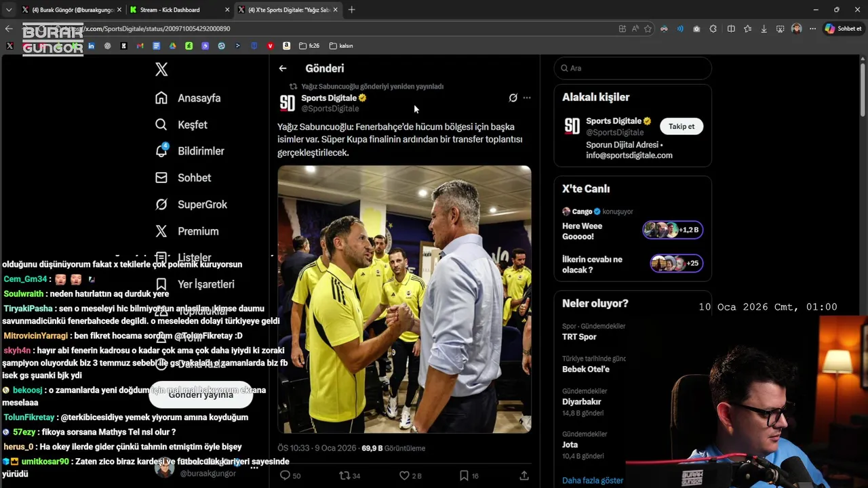Open the downloads icon
This screenshot has width=868, height=488.
(764, 28)
